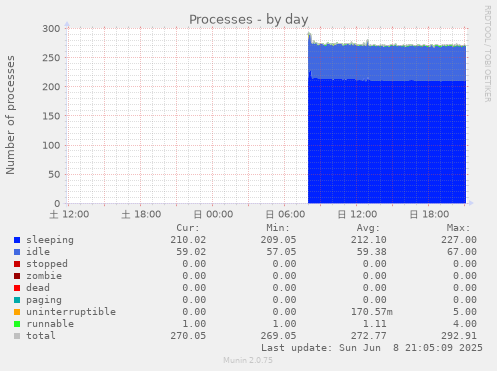Click idle average value 59.38

pyautogui.click(x=371, y=252)
